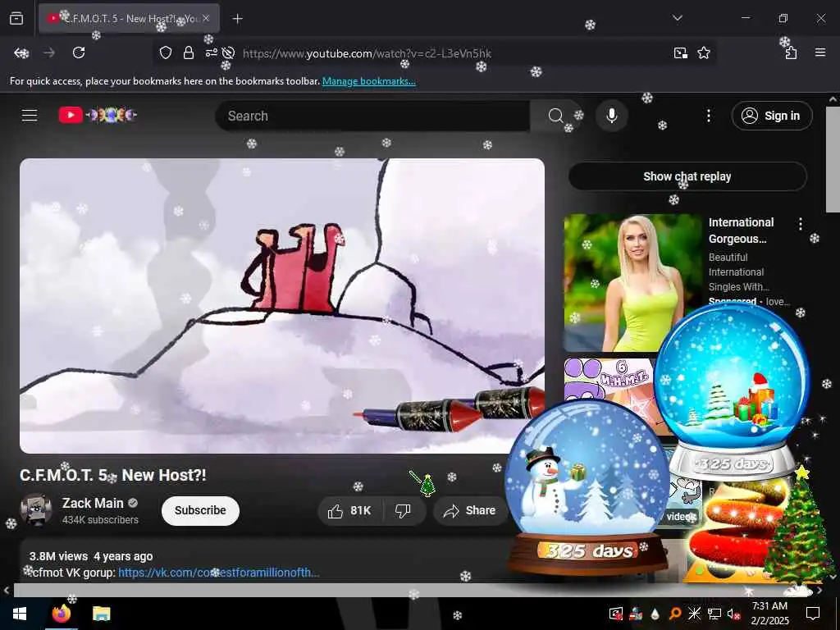Screen dimensions: 840x630
Task: Open Firefox application menu
Action: [x=820, y=52]
